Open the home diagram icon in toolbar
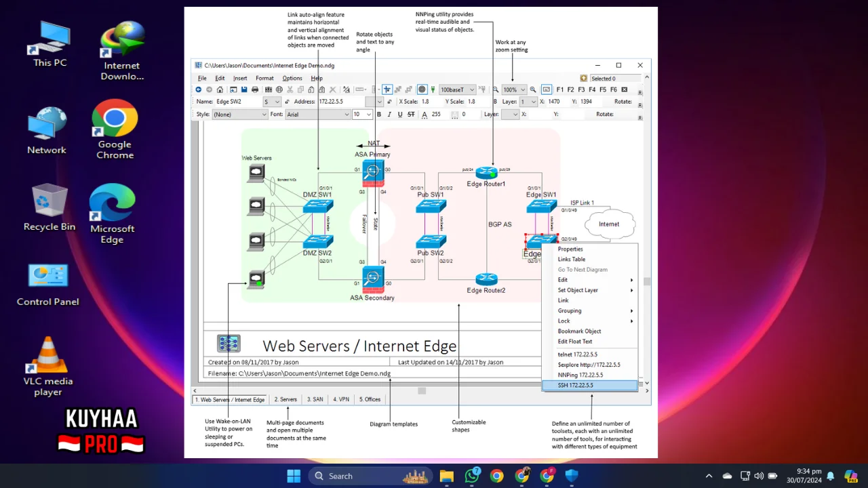Screen dimensions: 868x488 (x=220, y=89)
